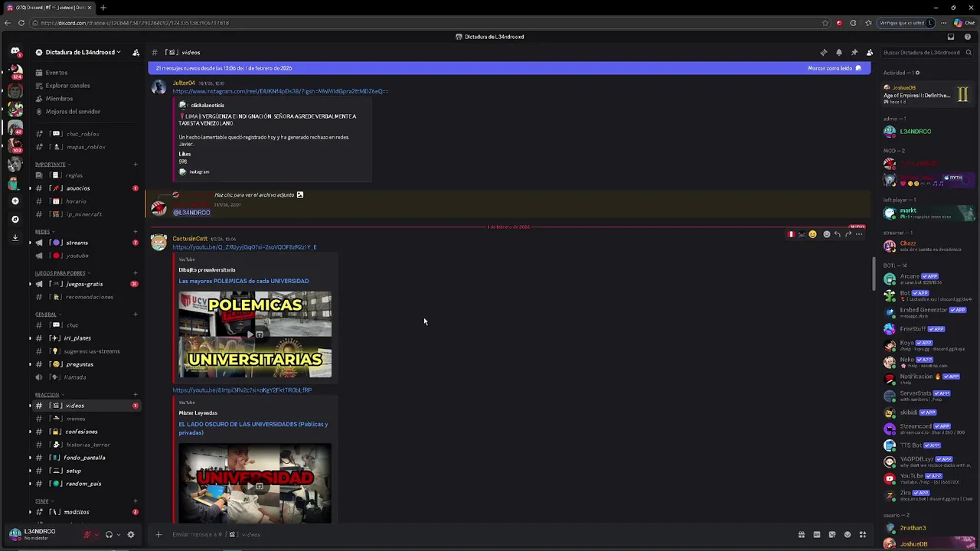Bookmark page with browser star icon

pyautogui.click(x=825, y=23)
